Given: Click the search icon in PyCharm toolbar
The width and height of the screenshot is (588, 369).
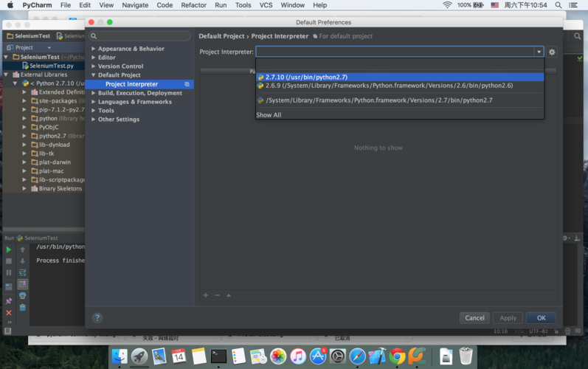Looking at the screenshot, I should (x=577, y=36).
